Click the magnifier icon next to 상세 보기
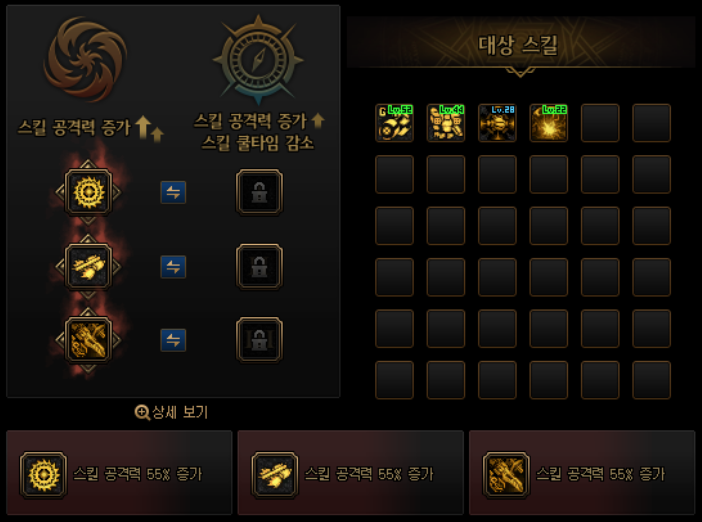Screen dimensions: 702x522 (142, 412)
